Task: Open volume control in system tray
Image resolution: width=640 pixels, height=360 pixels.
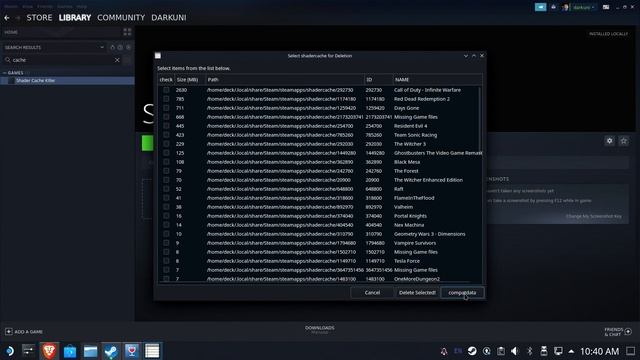Action: pyautogui.click(x=515, y=351)
